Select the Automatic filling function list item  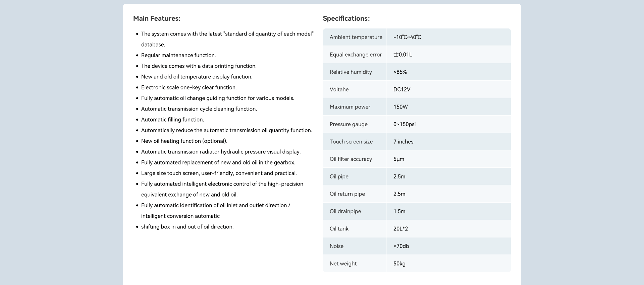pyautogui.click(x=172, y=120)
